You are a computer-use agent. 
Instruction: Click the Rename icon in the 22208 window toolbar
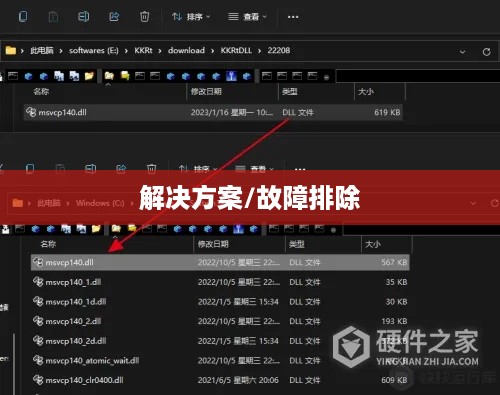tap(83, 16)
